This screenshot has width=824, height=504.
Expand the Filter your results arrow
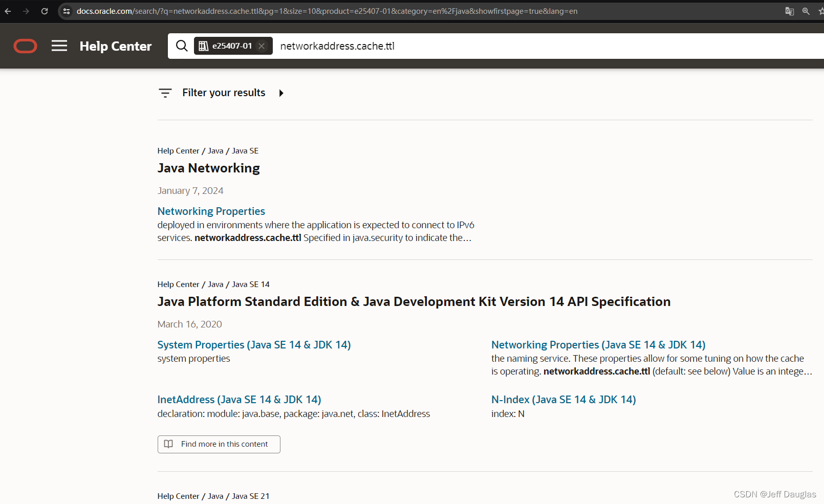click(281, 93)
